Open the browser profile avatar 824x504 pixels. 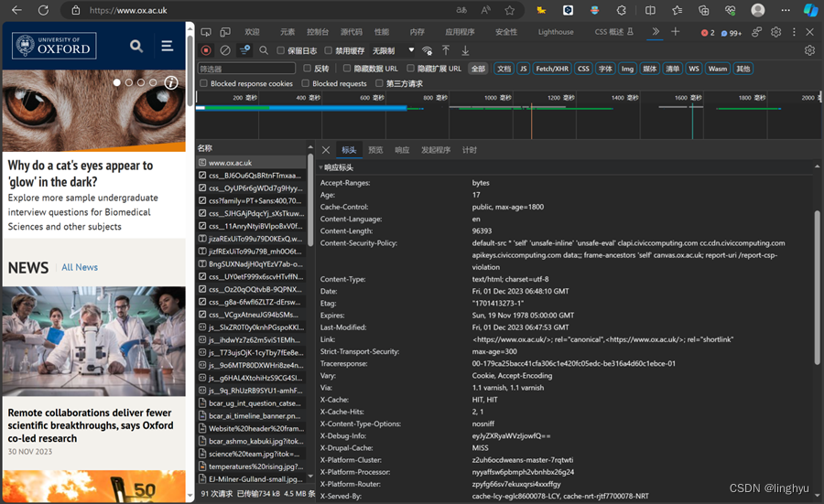point(758,10)
